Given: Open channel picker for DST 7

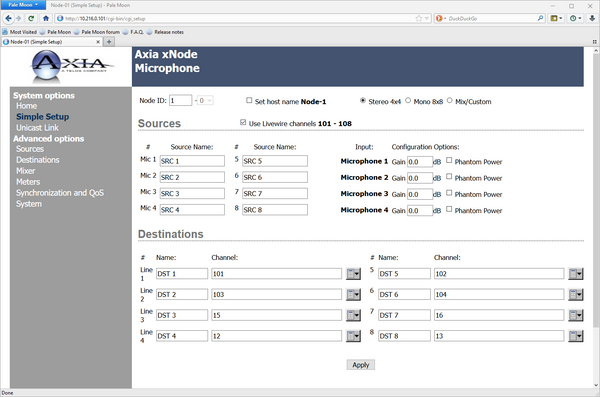Looking at the screenshot, I should point(576,315).
